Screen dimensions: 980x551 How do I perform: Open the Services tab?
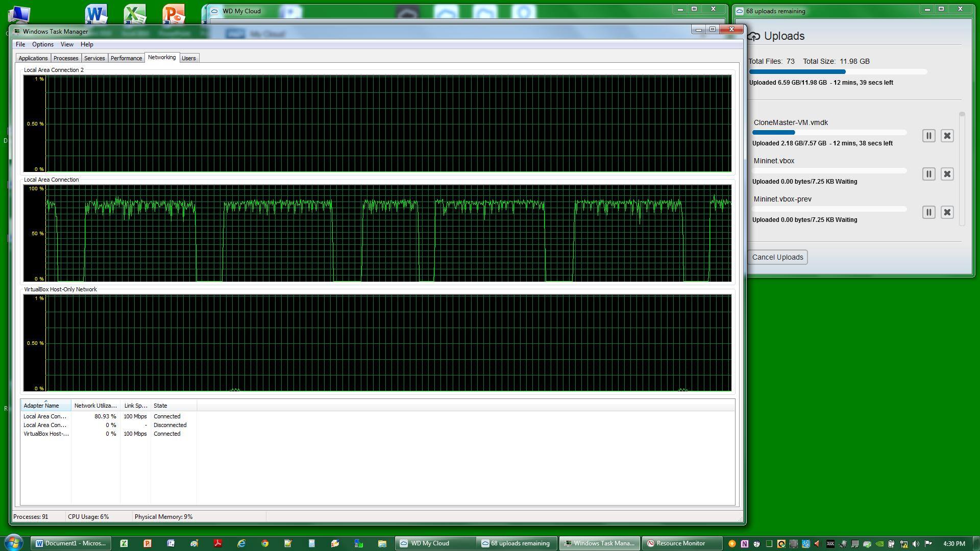[x=94, y=58]
